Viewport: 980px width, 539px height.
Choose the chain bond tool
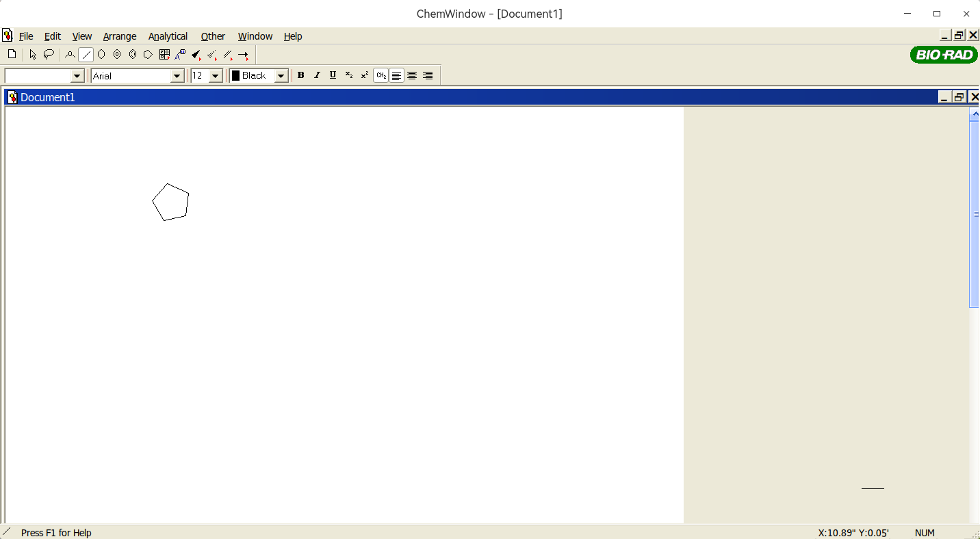(70, 55)
